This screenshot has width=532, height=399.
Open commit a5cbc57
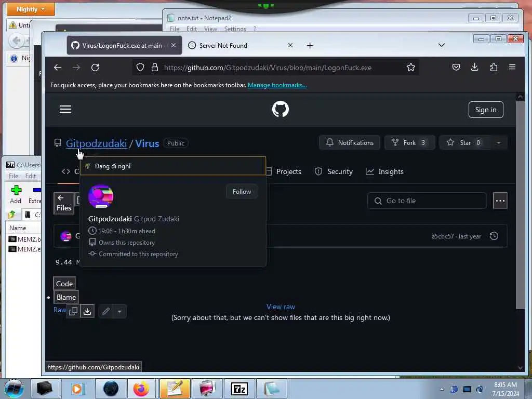[443, 236]
